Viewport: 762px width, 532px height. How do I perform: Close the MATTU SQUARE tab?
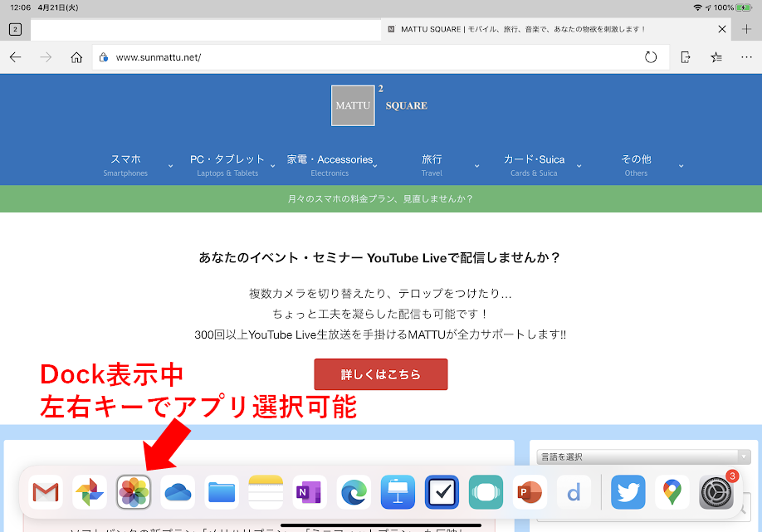[722, 29]
